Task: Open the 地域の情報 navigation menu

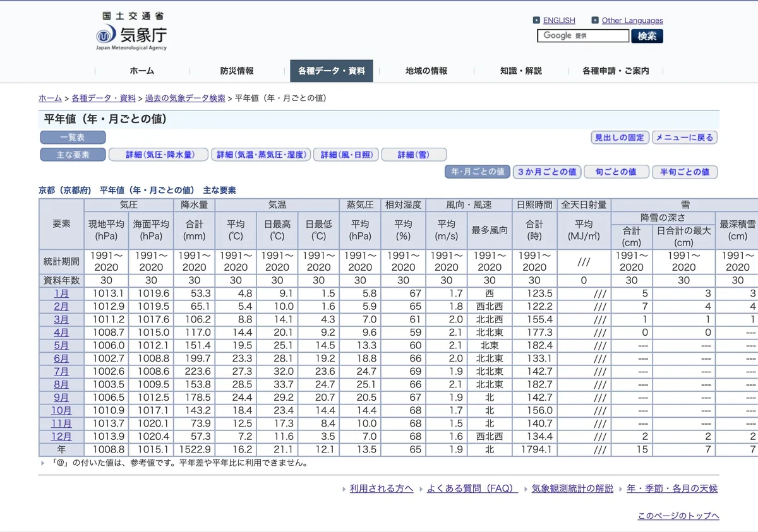Action: (x=426, y=71)
